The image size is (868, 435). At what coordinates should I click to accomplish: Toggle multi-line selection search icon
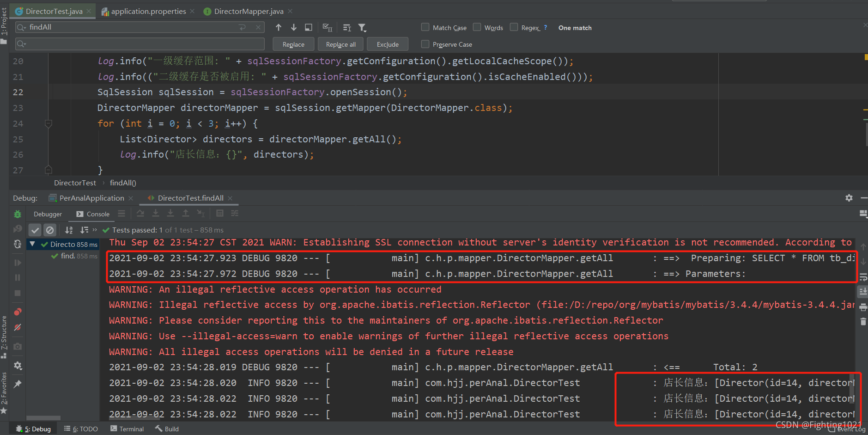pyautogui.click(x=347, y=28)
